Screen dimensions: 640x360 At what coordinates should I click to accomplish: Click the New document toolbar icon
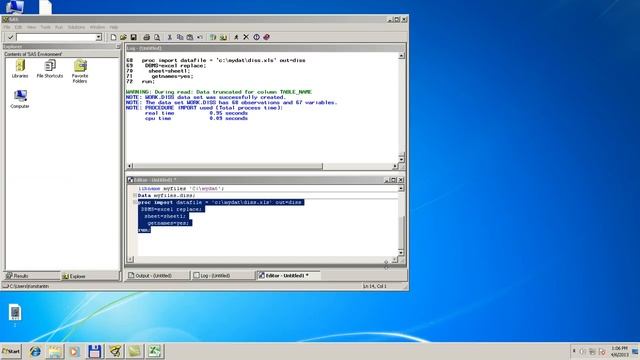(x=113, y=37)
